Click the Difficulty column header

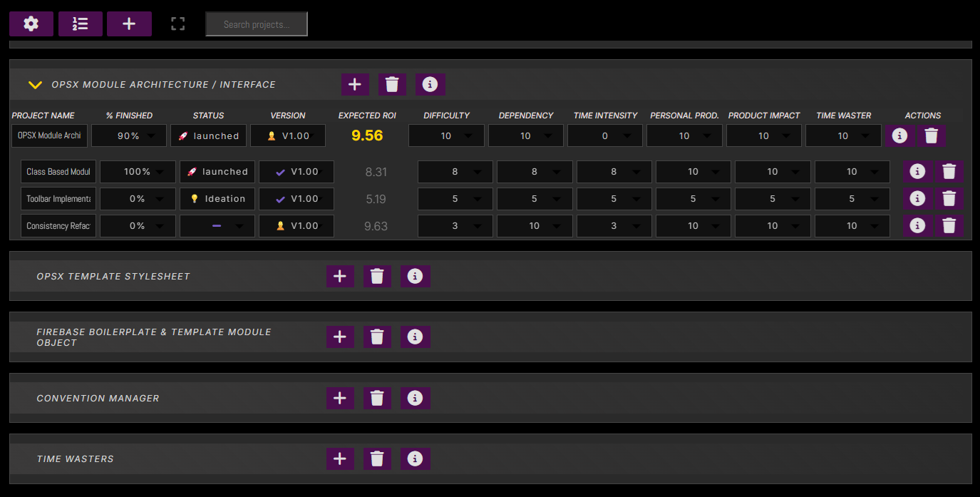point(447,115)
